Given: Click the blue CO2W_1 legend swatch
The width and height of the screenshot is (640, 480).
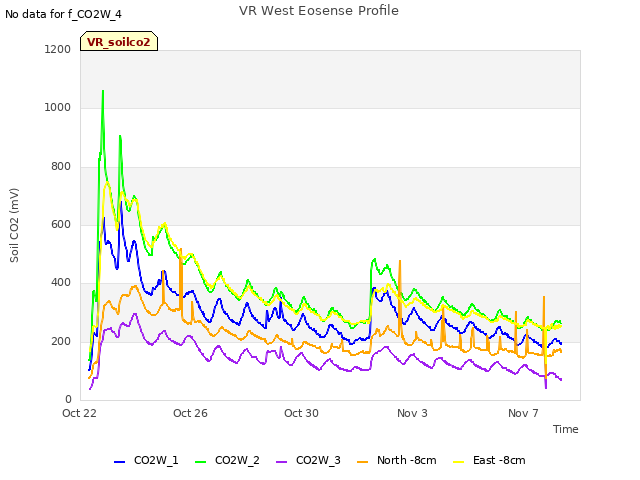Looking at the screenshot, I should 119,462.
